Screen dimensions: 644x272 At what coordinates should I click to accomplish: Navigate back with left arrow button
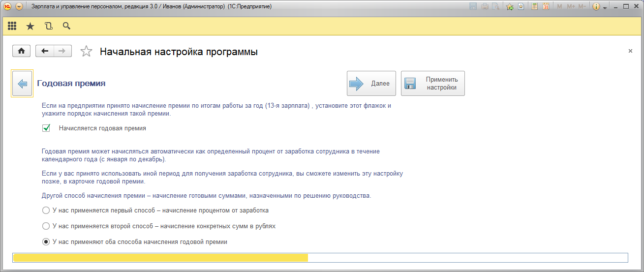[x=45, y=51]
